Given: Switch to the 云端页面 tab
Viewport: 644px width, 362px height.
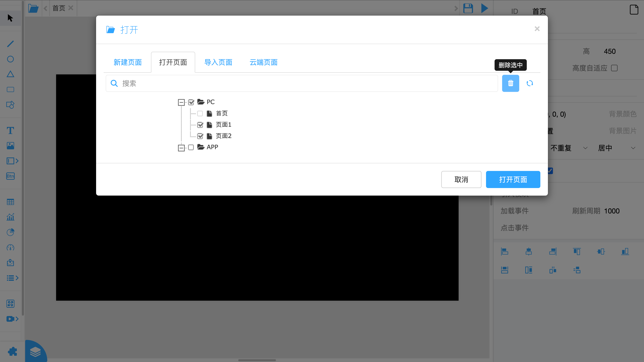Looking at the screenshot, I should click(x=264, y=62).
